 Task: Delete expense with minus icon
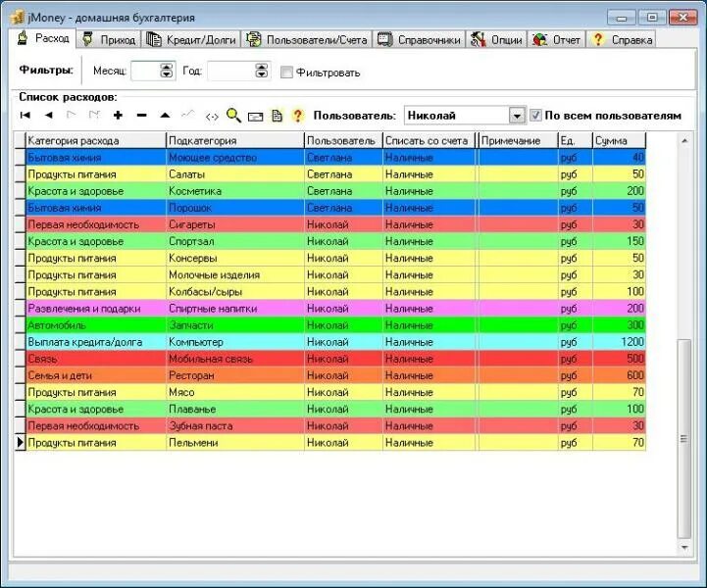coord(141,116)
